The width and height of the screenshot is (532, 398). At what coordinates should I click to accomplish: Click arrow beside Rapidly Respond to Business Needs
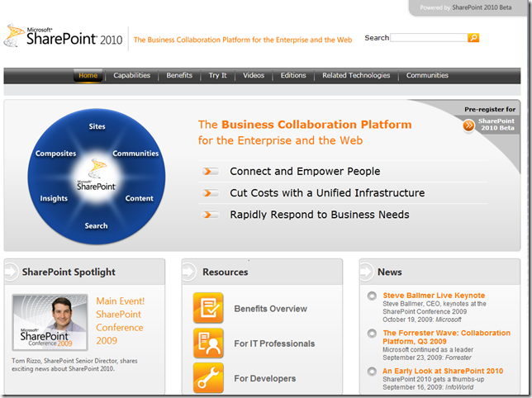point(210,215)
